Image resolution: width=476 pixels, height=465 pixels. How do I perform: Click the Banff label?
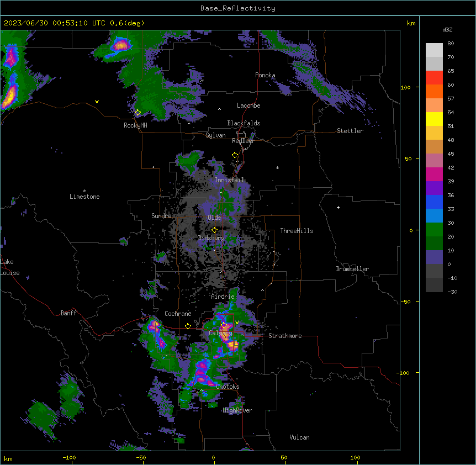(x=68, y=313)
